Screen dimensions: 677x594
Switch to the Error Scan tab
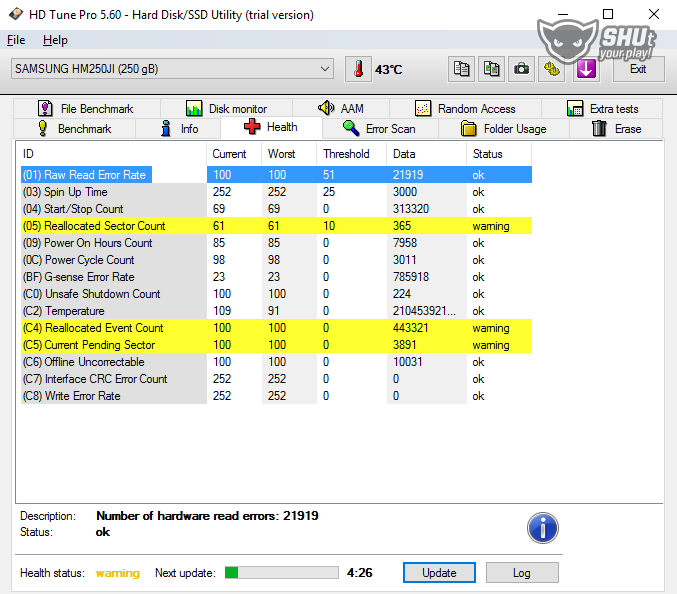pyautogui.click(x=380, y=129)
